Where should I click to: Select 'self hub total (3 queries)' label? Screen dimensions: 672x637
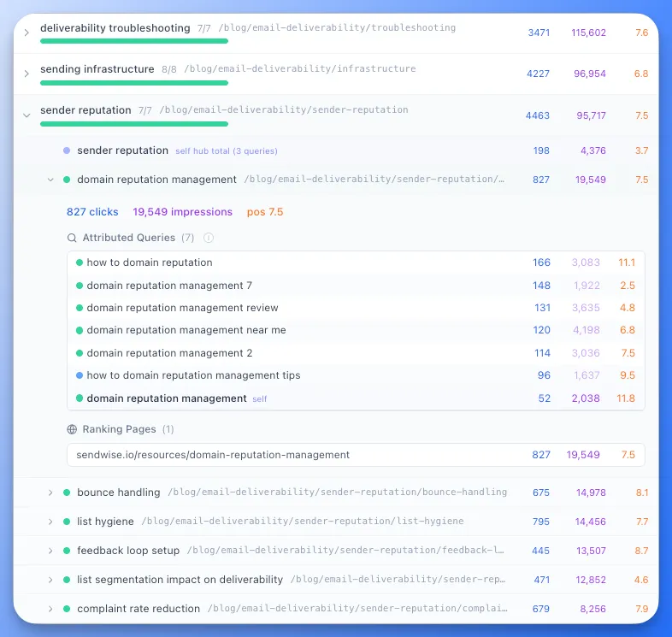(227, 150)
